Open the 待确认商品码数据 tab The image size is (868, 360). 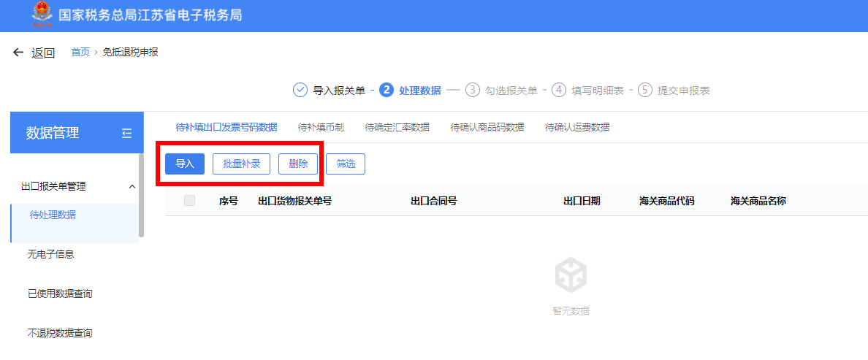click(487, 127)
